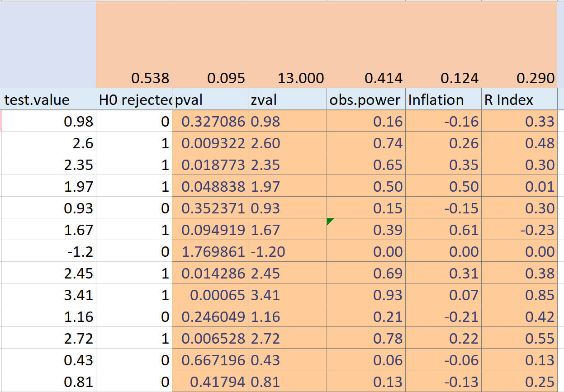Select the summary cell containing 0.538

click(134, 78)
